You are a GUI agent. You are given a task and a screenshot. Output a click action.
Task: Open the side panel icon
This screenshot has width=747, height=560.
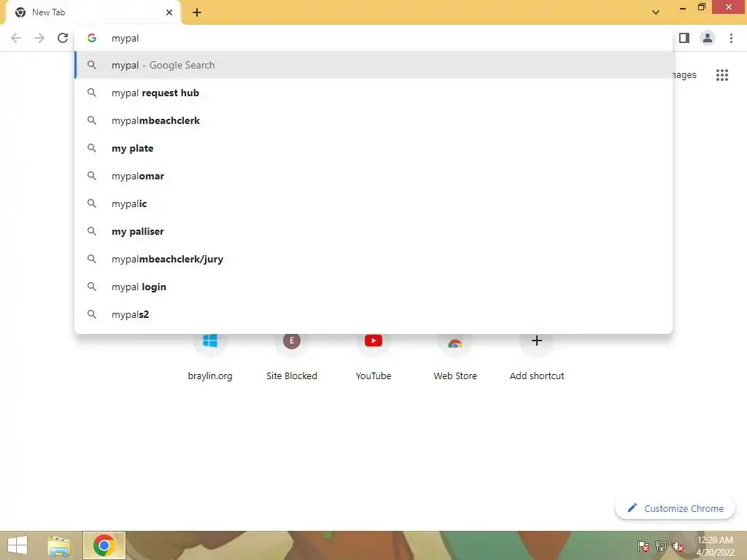[684, 38]
